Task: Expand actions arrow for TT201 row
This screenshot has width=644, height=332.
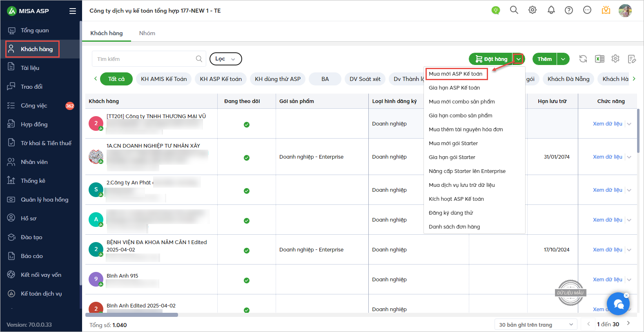Action: click(x=629, y=124)
